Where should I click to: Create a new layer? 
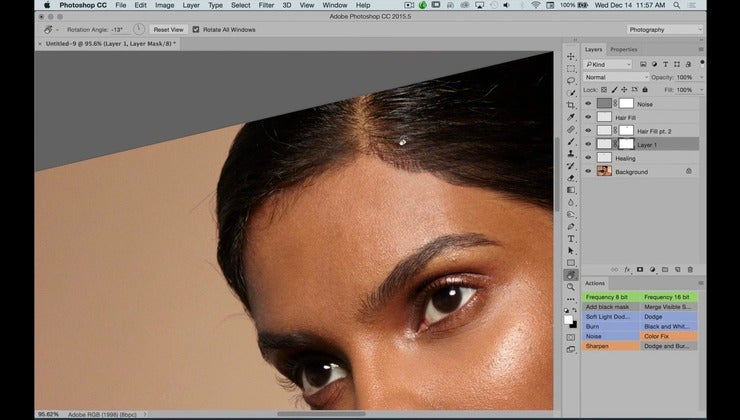(x=678, y=269)
